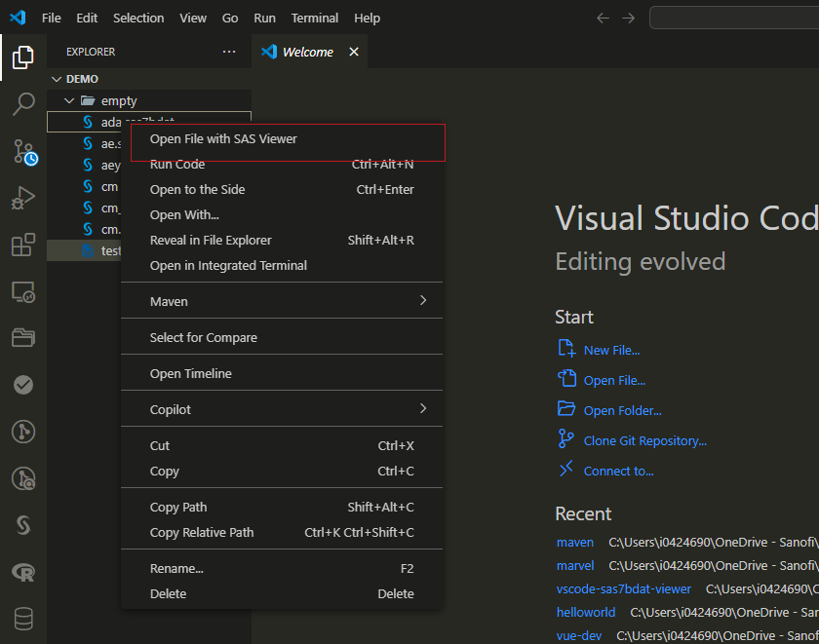Collapse the empty folder
Image resolution: width=819 pixels, height=644 pixels.
(69, 100)
